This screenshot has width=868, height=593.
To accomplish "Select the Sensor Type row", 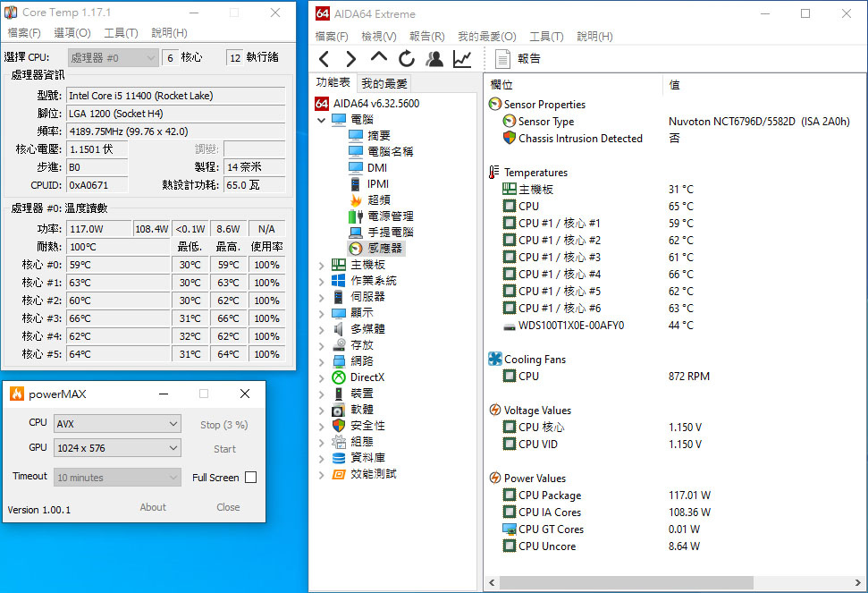I will coord(676,122).
